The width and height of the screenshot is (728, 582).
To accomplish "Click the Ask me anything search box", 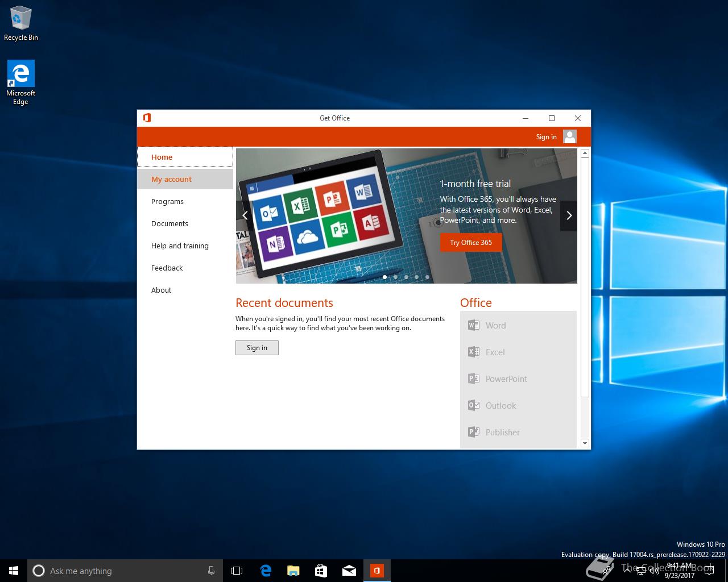I will point(124,571).
